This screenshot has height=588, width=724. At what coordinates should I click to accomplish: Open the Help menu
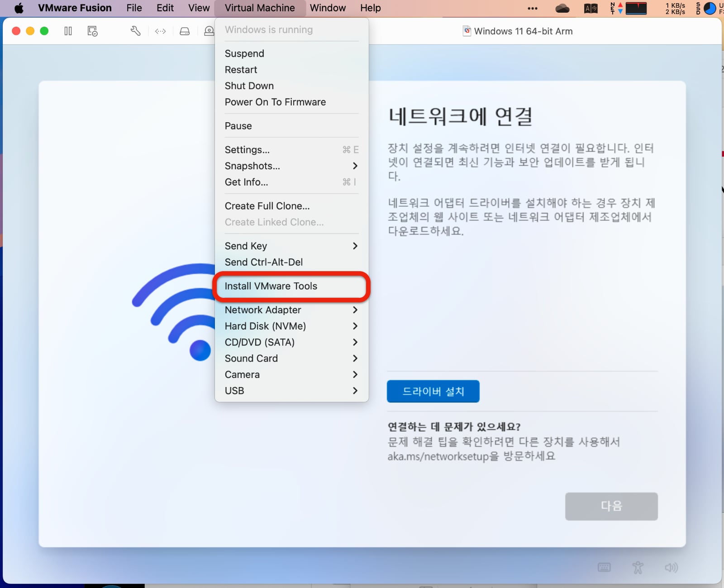[370, 8]
